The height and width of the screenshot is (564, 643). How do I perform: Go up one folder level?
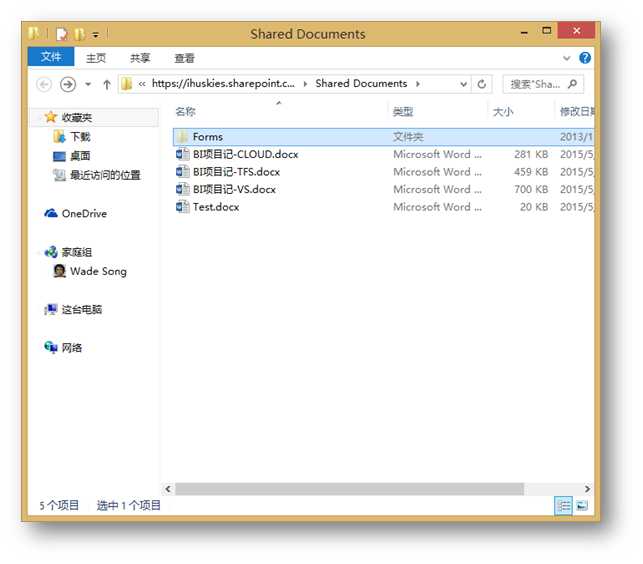pyautogui.click(x=107, y=84)
